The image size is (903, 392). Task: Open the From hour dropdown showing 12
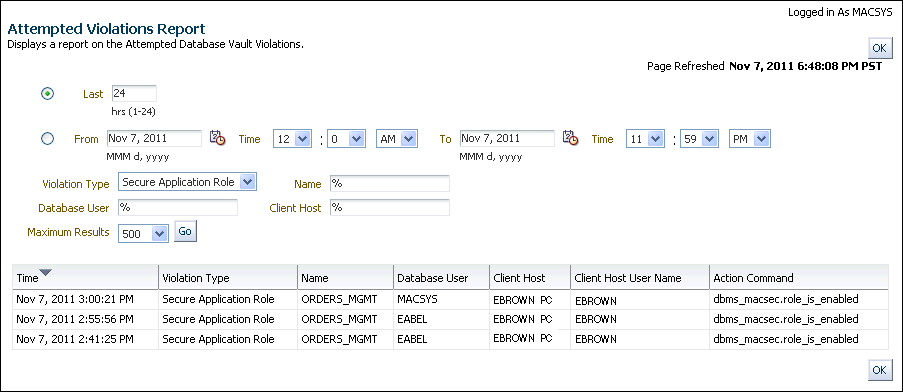292,139
